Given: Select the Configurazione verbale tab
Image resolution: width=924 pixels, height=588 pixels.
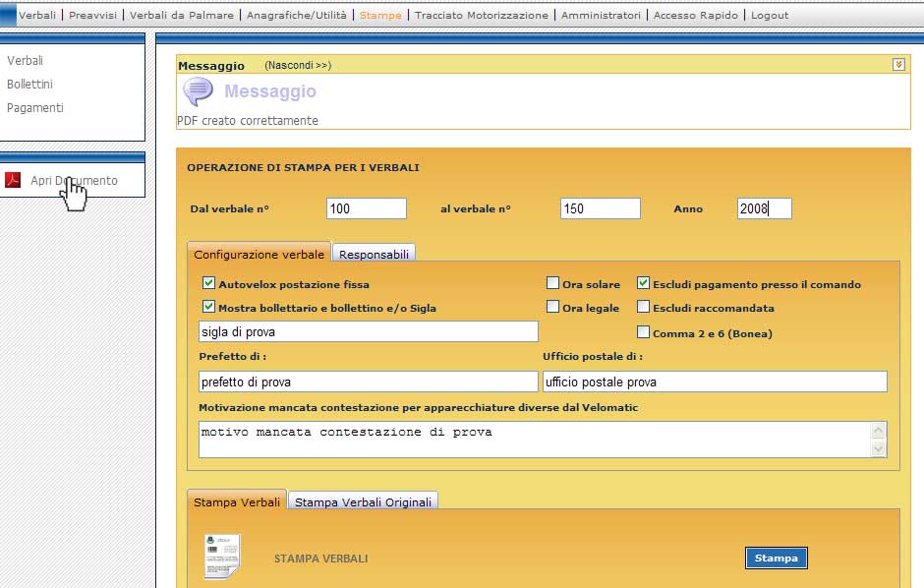Looking at the screenshot, I should point(260,254).
